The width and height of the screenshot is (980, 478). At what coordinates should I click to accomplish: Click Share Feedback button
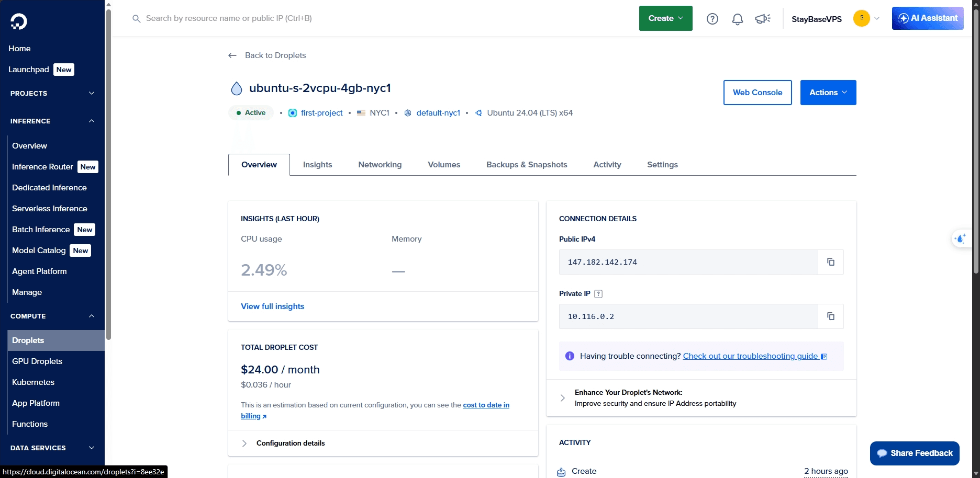[x=915, y=453]
